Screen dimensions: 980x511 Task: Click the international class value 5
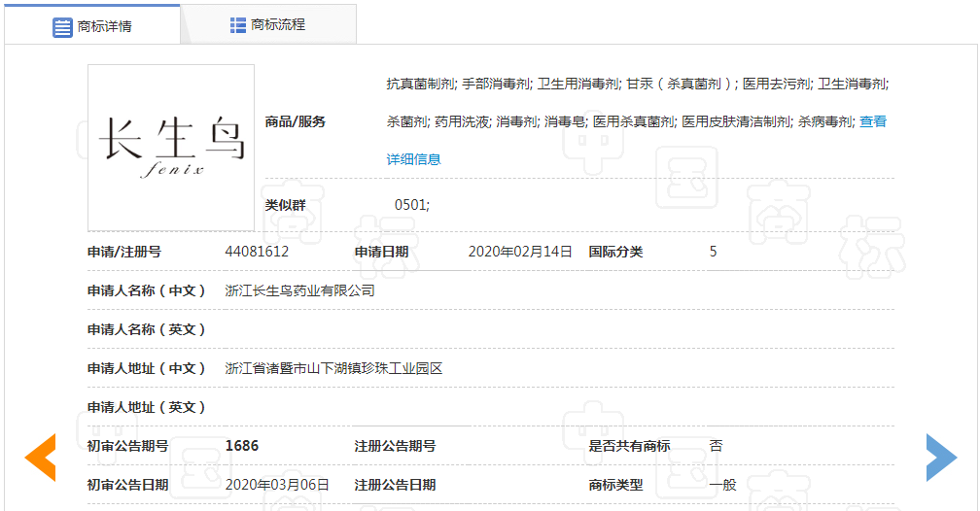point(714,252)
